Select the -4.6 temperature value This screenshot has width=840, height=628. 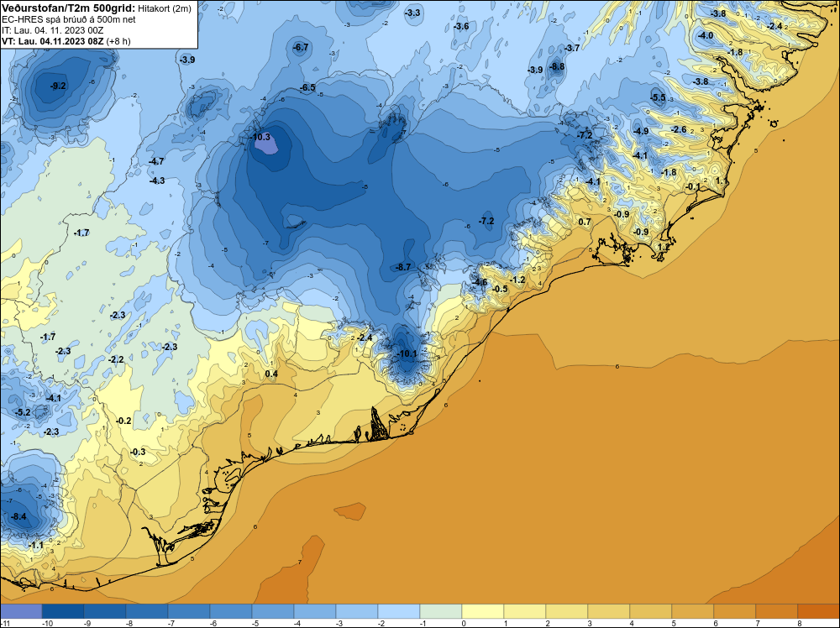point(480,282)
